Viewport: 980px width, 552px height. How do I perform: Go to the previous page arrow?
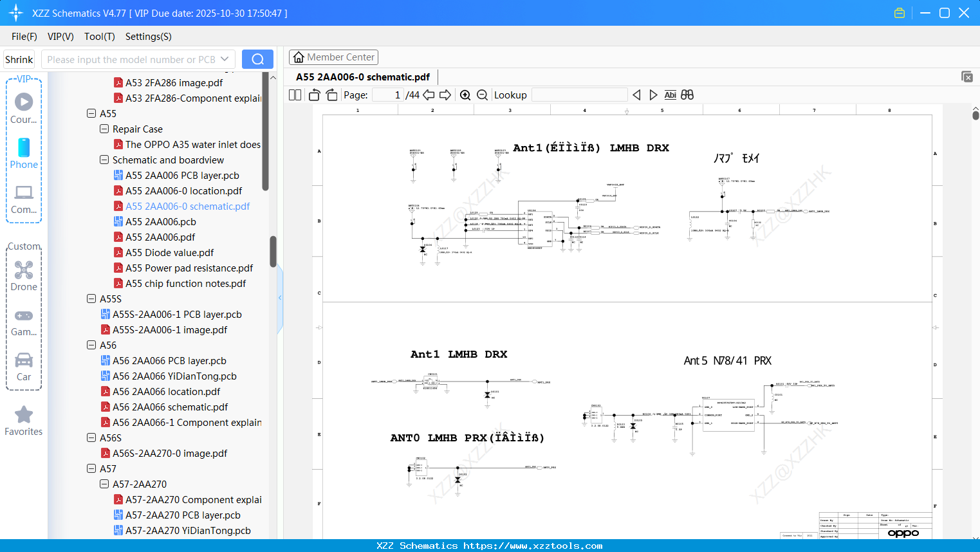[x=429, y=95]
